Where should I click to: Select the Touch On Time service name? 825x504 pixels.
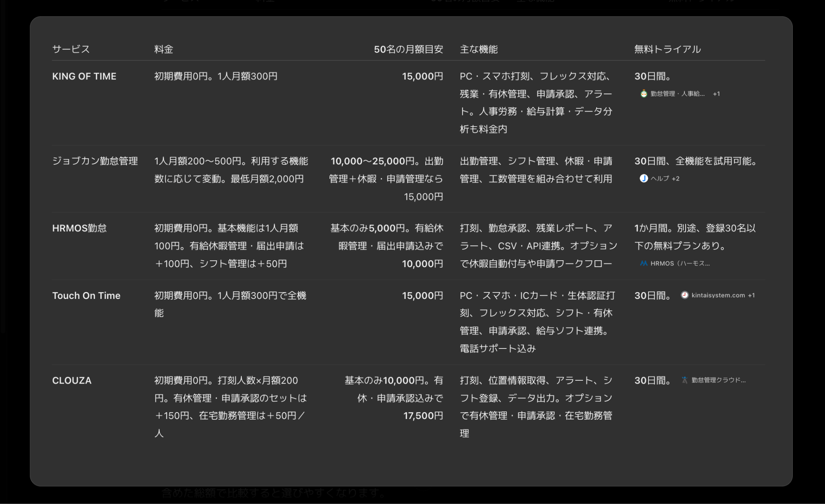(x=86, y=295)
